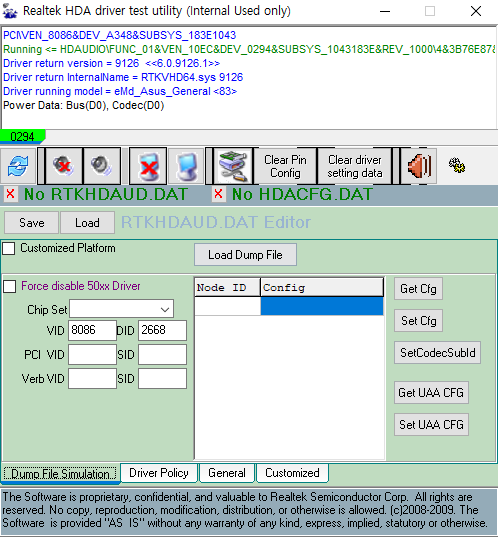The image size is (498, 537).
Task: Click the 'Driver return version = 9126' line
Action: click(x=111, y=63)
